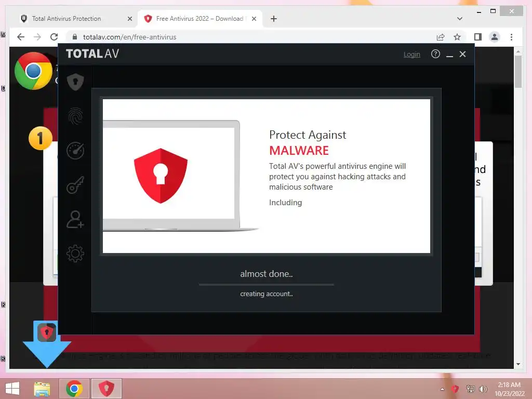The image size is (532, 399).
Task: Click the TotalAV shield tray icon
Action: 455,389
